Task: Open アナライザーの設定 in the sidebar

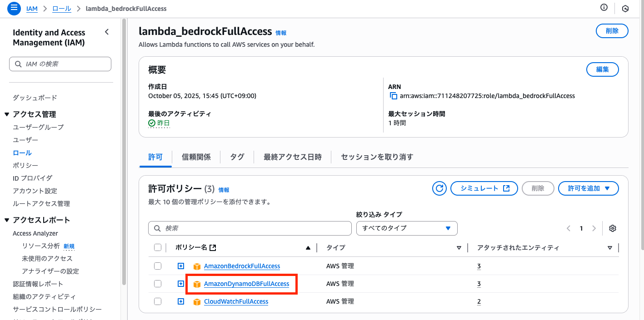Action: pos(50,271)
